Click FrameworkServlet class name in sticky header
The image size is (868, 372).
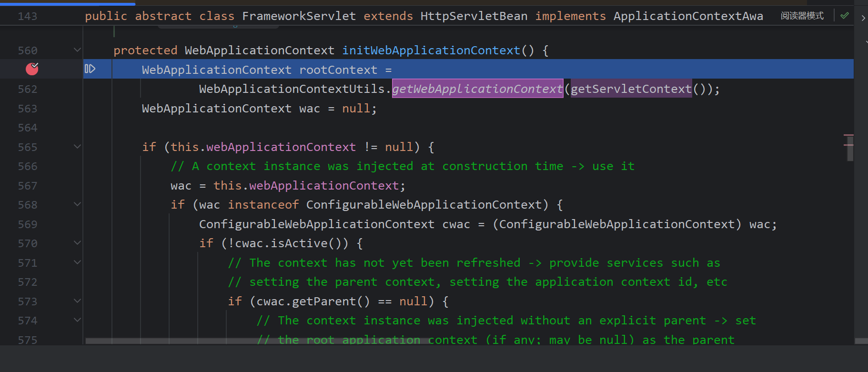299,16
